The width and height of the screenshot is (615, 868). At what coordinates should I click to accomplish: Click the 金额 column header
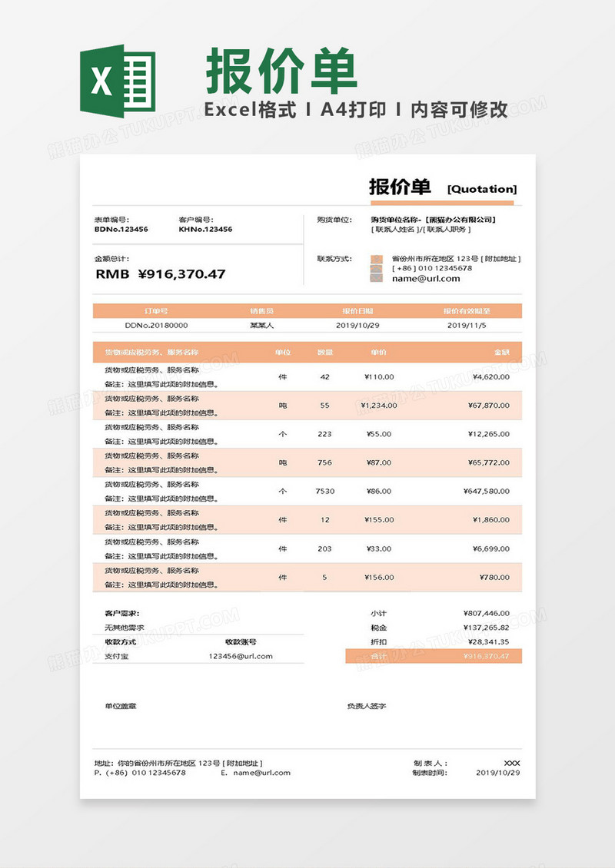coord(502,352)
